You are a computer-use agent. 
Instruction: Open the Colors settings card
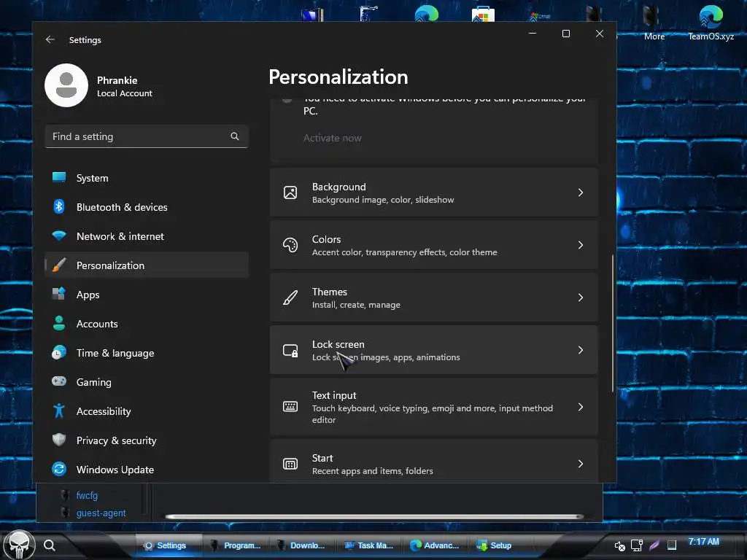pyautogui.click(x=433, y=245)
